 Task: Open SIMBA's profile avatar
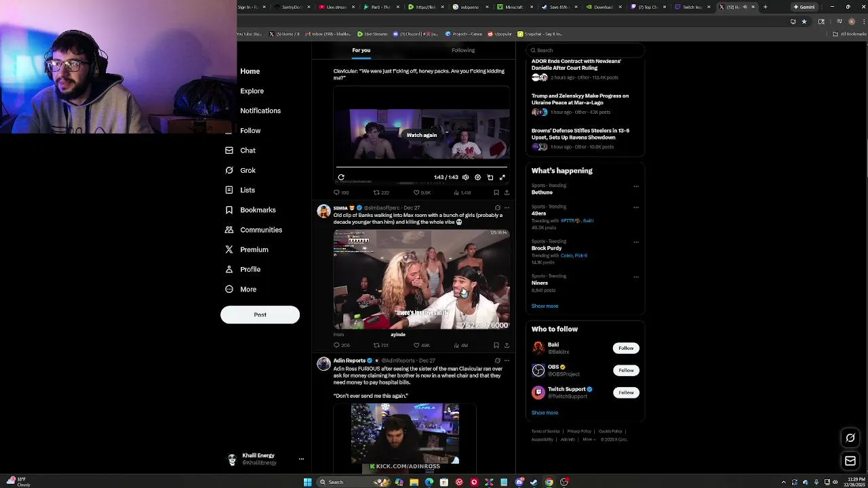click(323, 211)
